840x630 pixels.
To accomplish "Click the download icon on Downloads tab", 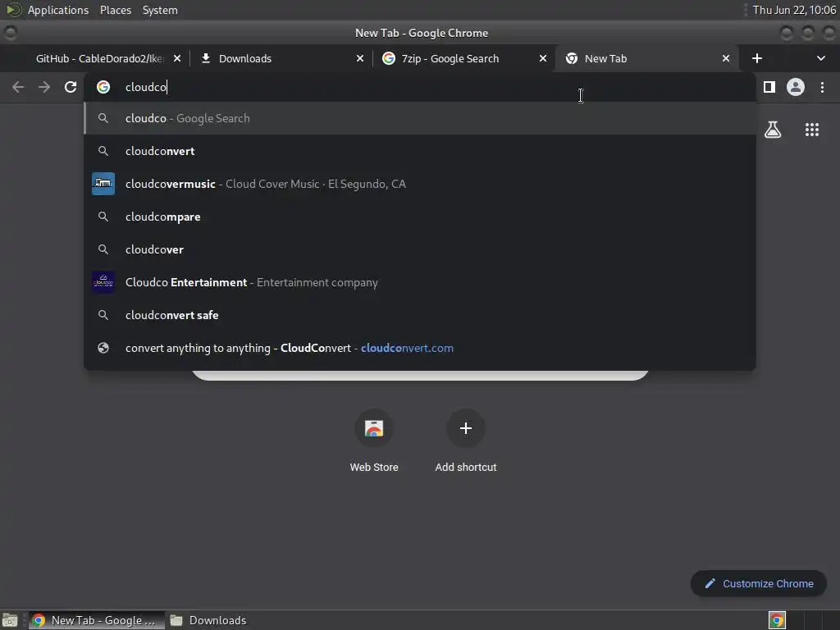I will coord(206,58).
